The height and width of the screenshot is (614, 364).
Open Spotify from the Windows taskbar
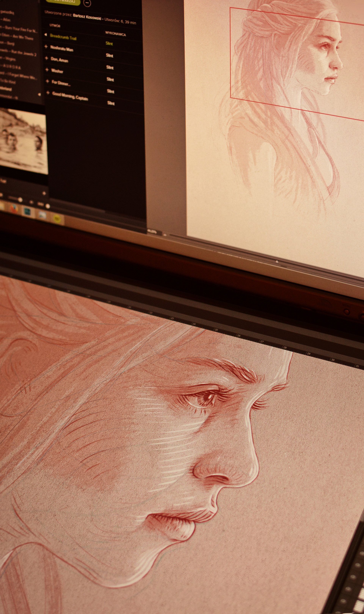(57, 218)
